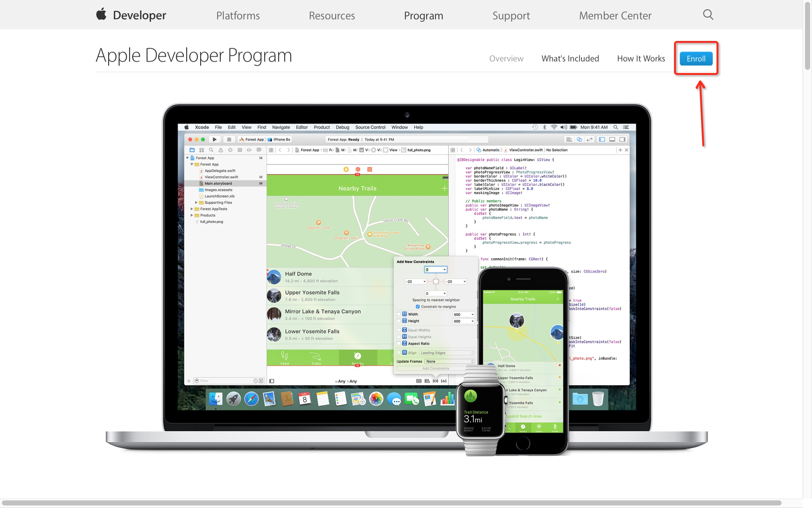Open the Platforms menu
812x508 pixels.
(x=238, y=16)
